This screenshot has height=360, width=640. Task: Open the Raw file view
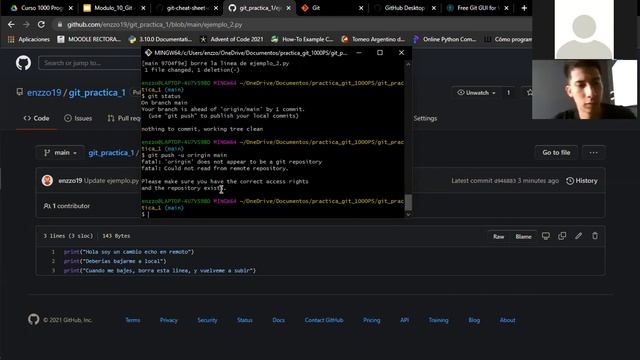(x=498, y=236)
